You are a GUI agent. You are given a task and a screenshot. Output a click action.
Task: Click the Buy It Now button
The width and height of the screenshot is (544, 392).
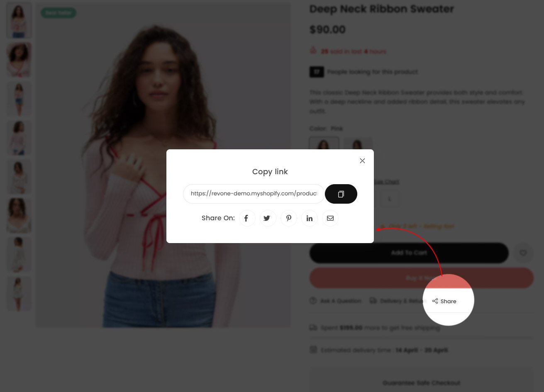(x=421, y=278)
